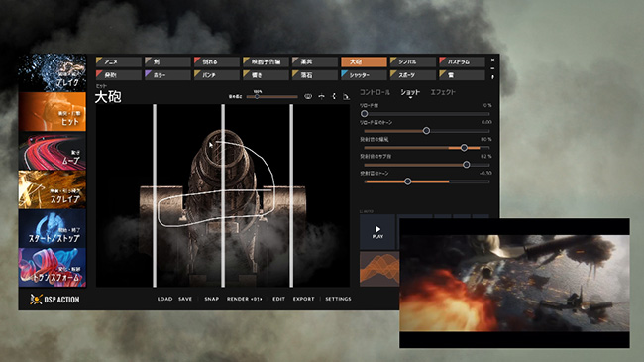This screenshot has height=362, width=644.
Task: Click EDIT in the bottom bar
Action: tap(278, 299)
